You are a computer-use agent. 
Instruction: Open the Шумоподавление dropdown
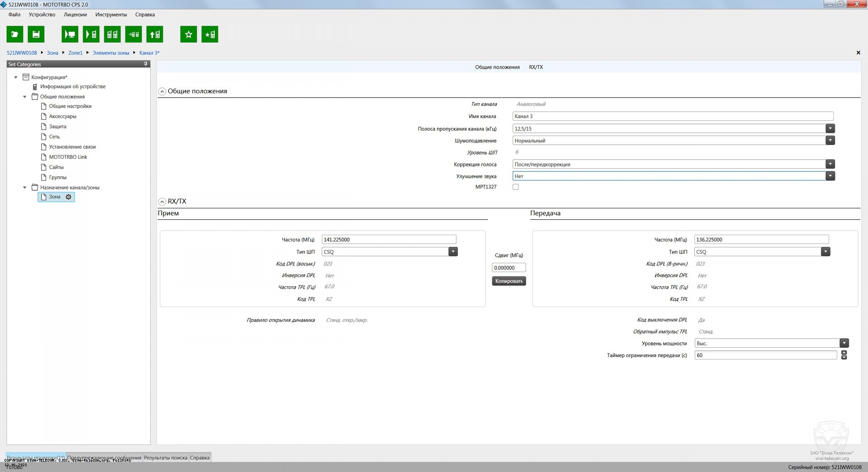830,141
